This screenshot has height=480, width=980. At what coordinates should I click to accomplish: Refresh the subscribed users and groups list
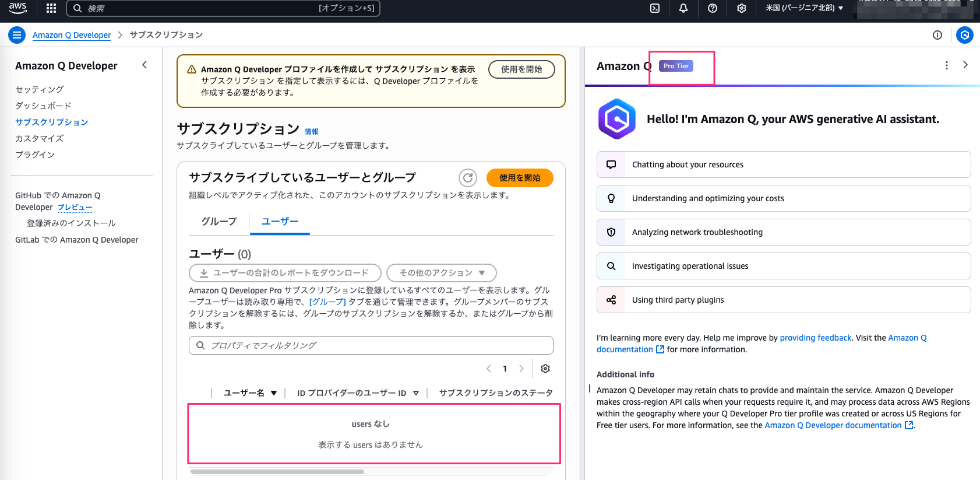pyautogui.click(x=468, y=178)
